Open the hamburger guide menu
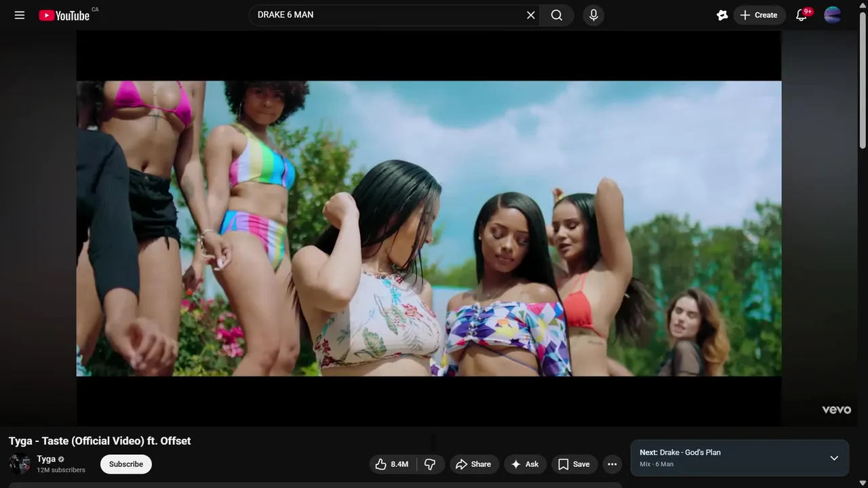 click(20, 15)
